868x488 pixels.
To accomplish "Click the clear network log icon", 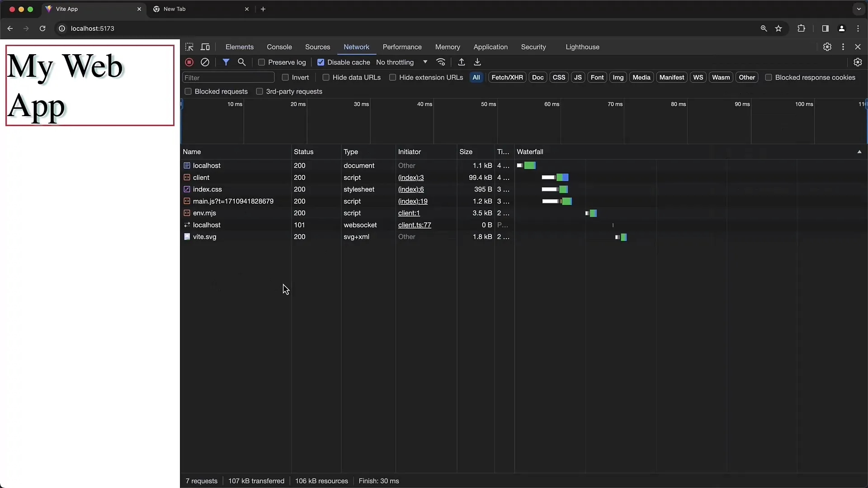I will tap(205, 62).
